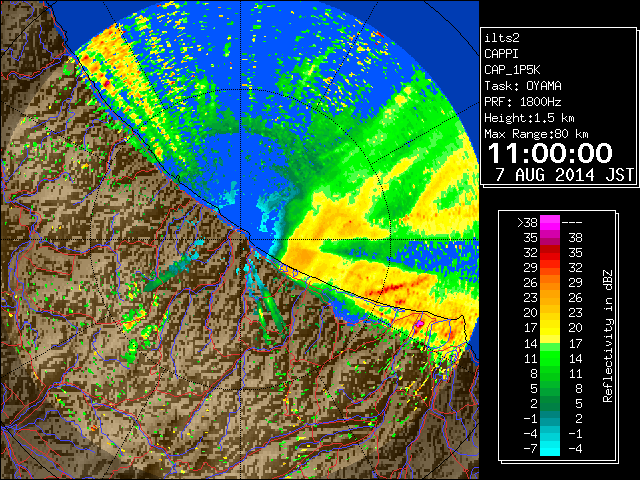Click the '-4' value at legend bottom right
Viewport: 640px width, 480px height.
click(575, 448)
